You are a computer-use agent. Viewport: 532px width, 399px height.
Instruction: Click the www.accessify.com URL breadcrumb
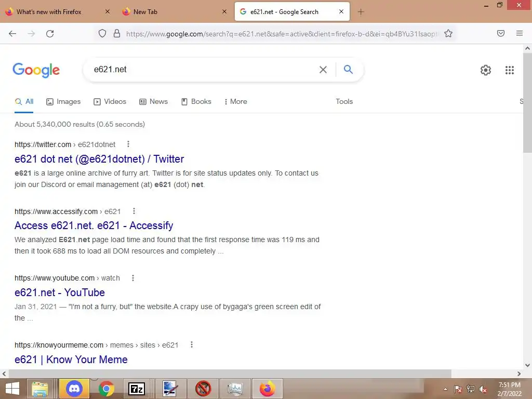[68, 211]
